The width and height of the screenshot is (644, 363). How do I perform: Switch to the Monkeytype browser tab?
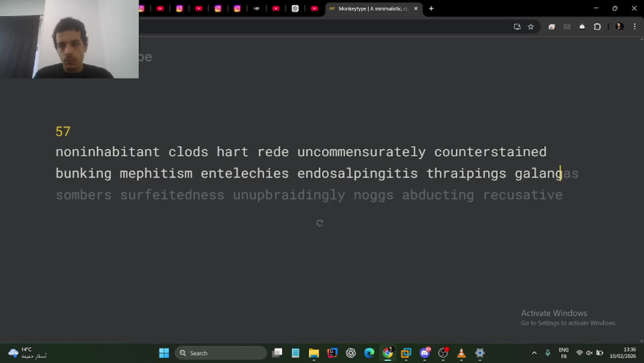[x=373, y=8]
